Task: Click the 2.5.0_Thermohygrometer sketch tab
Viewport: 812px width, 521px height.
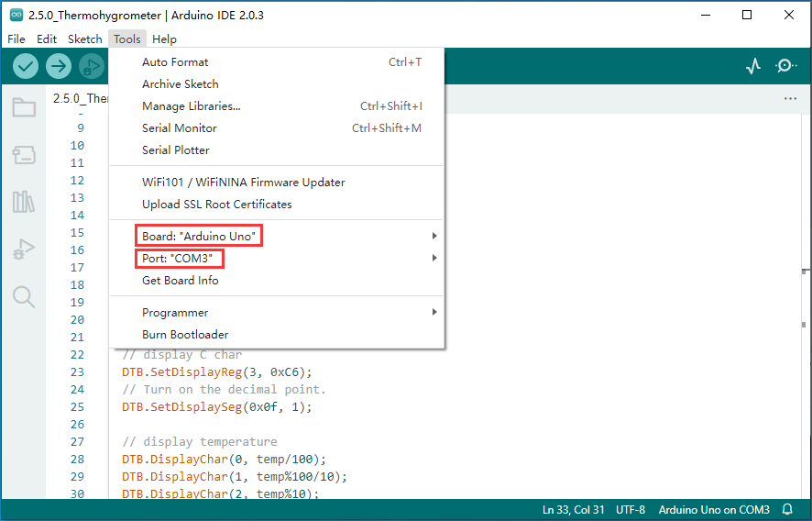Action: [81, 98]
